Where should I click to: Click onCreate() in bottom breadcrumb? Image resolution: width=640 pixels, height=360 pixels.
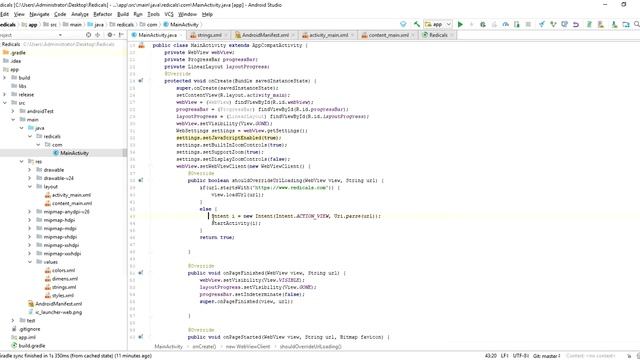204,347
